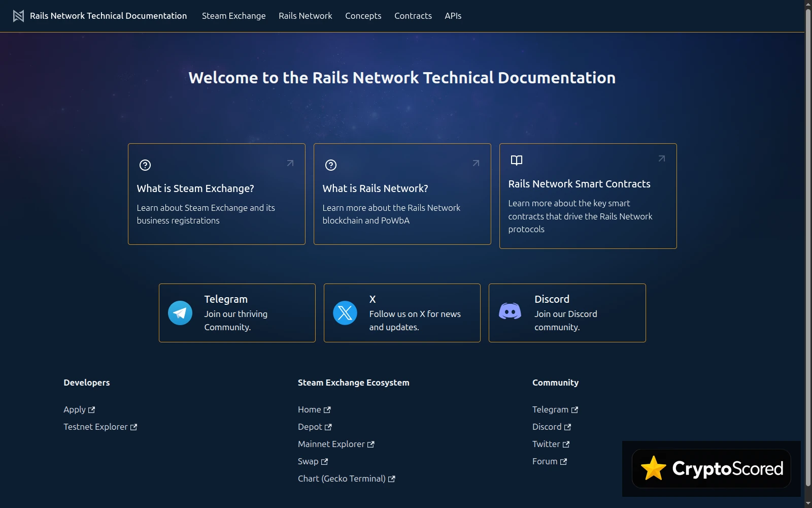This screenshot has width=812, height=508.
Task: Click external link icon next to Twitter
Action: (x=566, y=444)
